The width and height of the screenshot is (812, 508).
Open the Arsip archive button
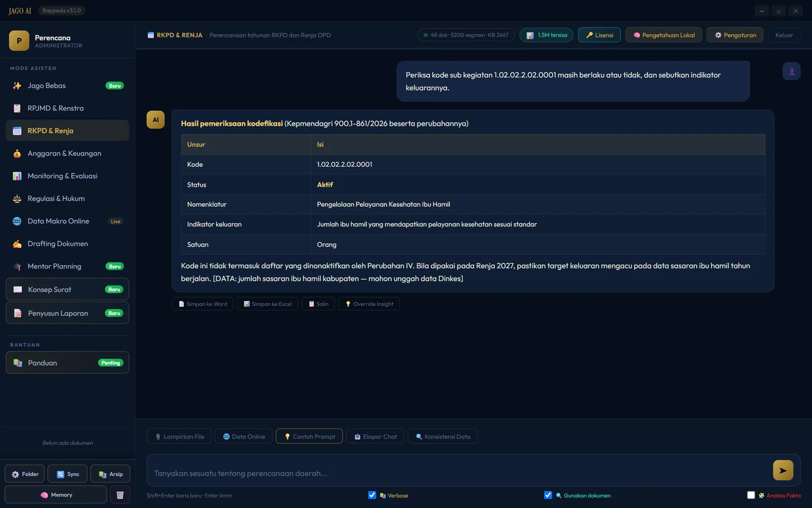pos(110,474)
